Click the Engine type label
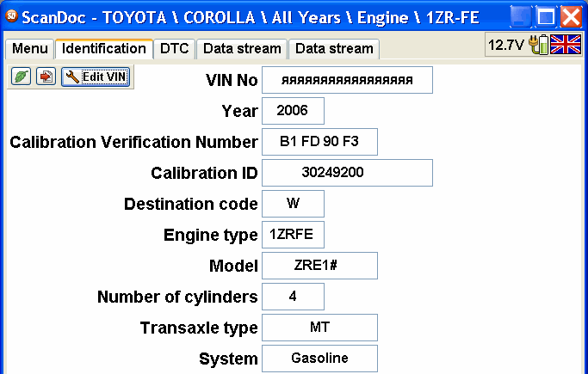The image size is (588, 374). click(211, 236)
